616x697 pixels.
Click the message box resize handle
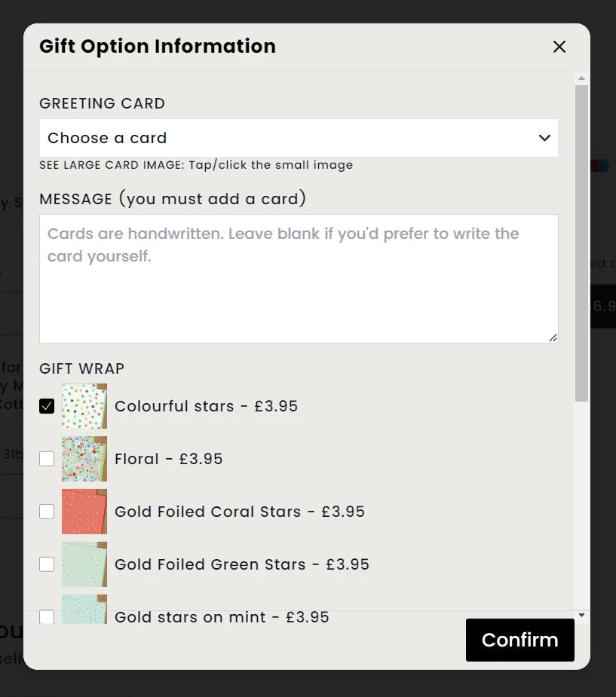(553, 338)
